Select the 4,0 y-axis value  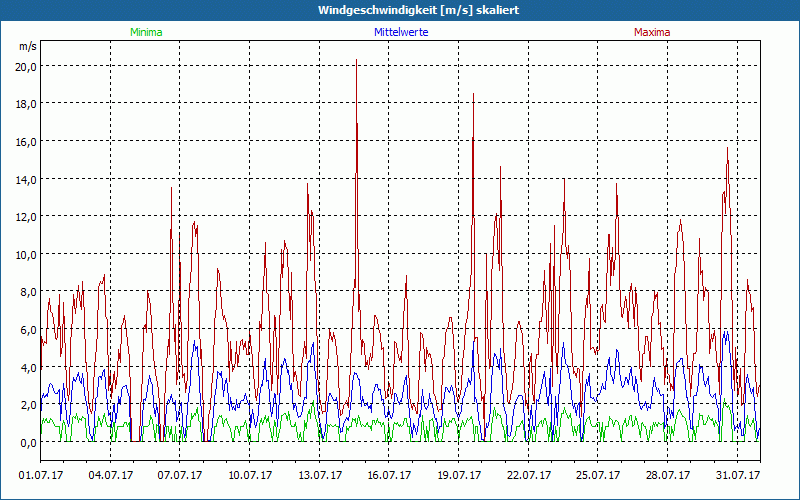tap(26, 367)
